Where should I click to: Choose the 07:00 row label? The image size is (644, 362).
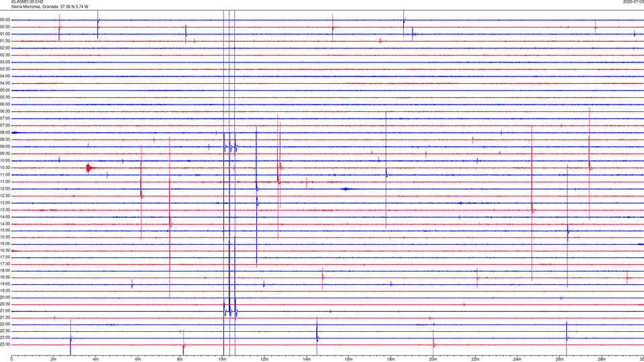pos(5,118)
